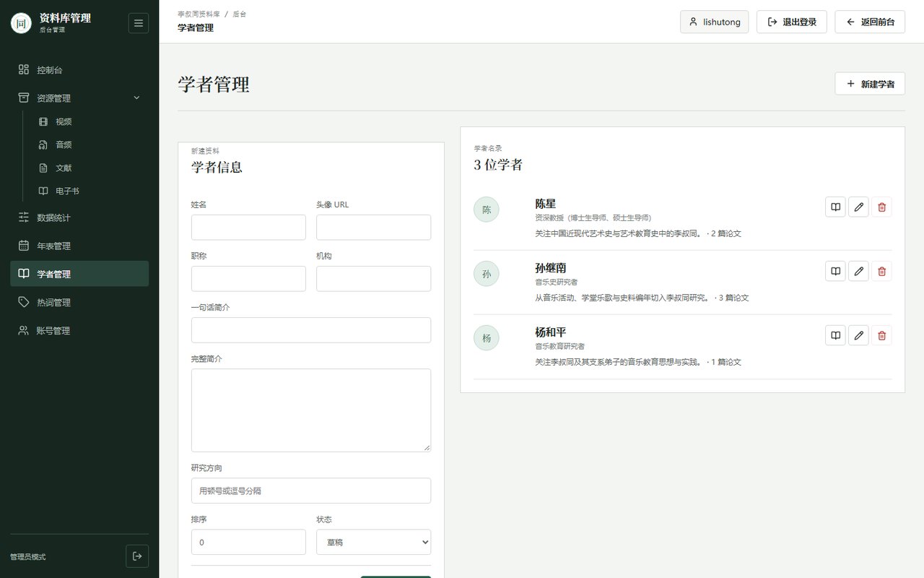924x578 pixels.
Task: Click the 返回前台 button
Action: coord(870,22)
